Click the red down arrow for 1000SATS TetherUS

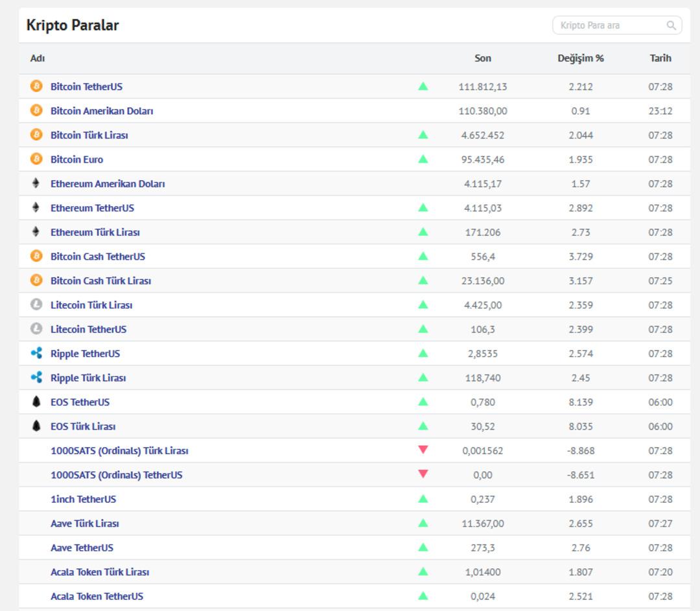tap(423, 474)
